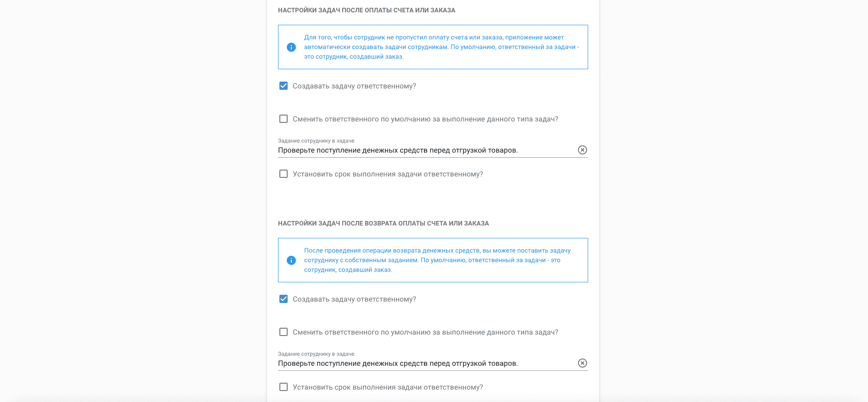Viewport: 868px width, 402px height.
Task: Enable 'Установить срок выполнения задачи' under refund settings
Action: (284, 387)
